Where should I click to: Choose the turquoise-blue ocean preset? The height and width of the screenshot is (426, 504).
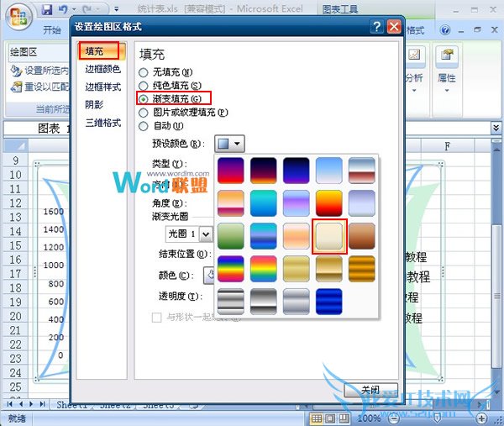click(x=264, y=203)
